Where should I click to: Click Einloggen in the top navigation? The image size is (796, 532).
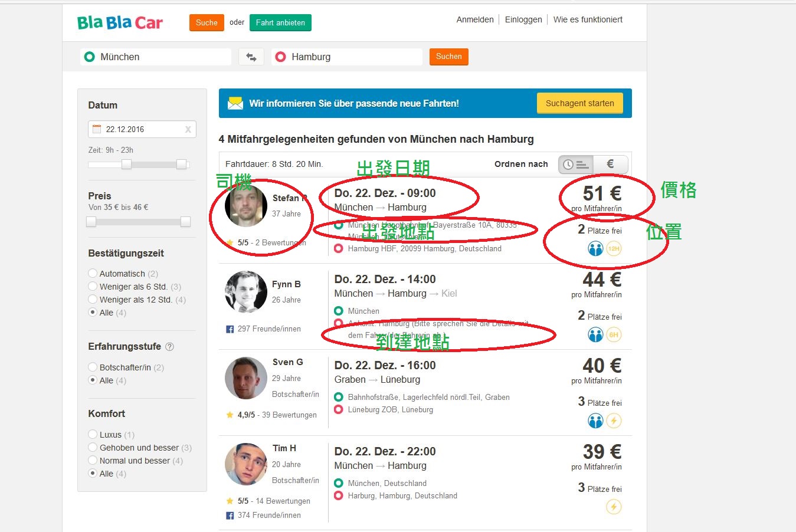point(523,19)
